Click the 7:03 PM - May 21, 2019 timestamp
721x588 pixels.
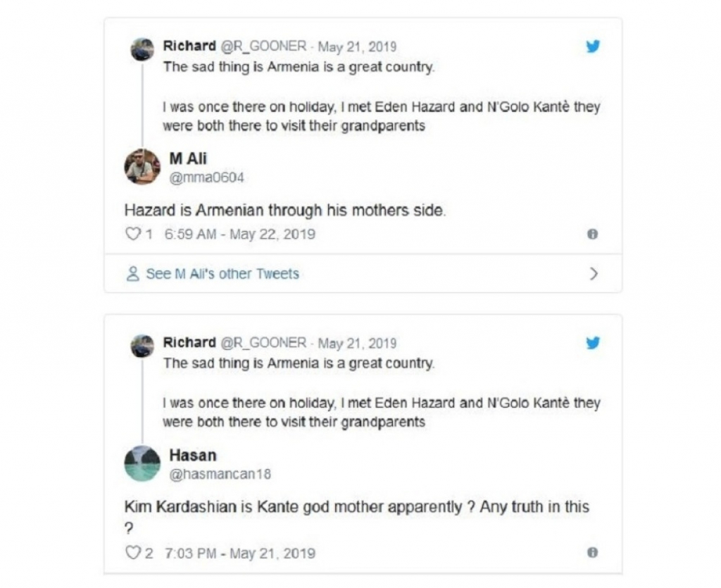239,553
